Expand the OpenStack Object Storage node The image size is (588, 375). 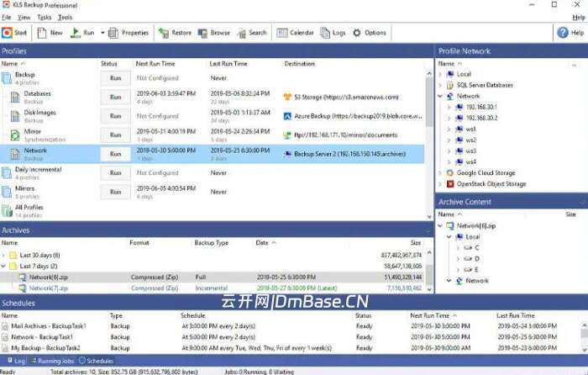(x=440, y=184)
